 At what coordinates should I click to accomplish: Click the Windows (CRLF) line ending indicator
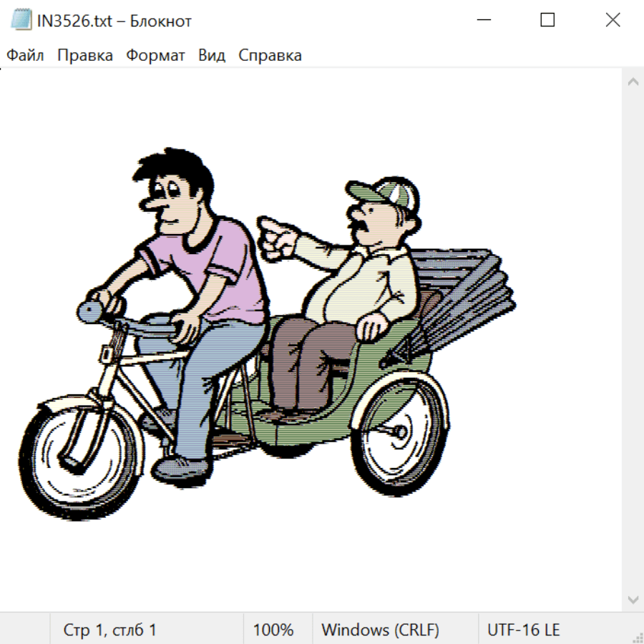coord(380,630)
